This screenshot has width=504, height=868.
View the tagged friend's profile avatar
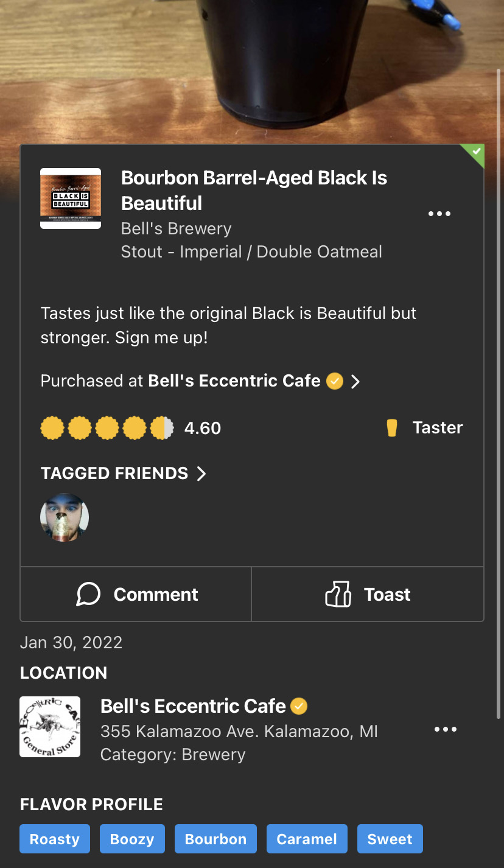(65, 517)
